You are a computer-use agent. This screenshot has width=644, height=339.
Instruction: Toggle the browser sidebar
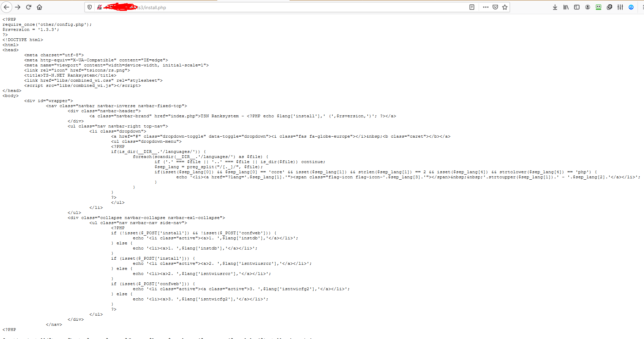click(x=577, y=7)
